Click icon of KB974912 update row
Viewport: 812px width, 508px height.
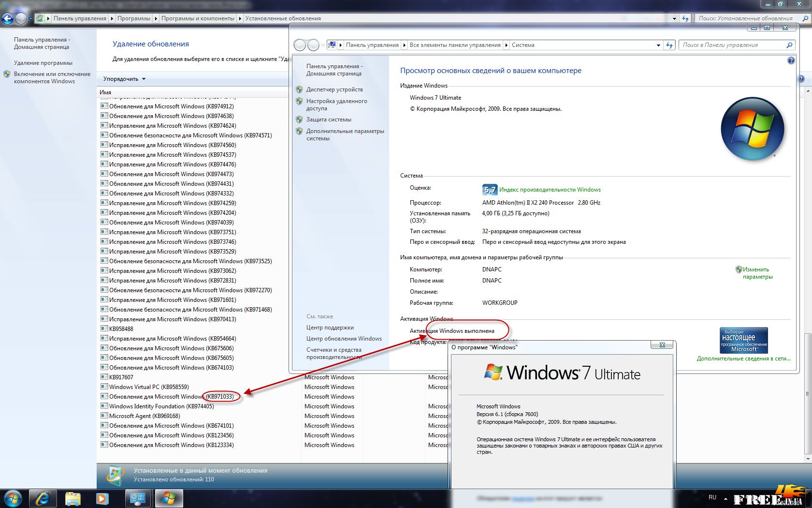point(104,106)
